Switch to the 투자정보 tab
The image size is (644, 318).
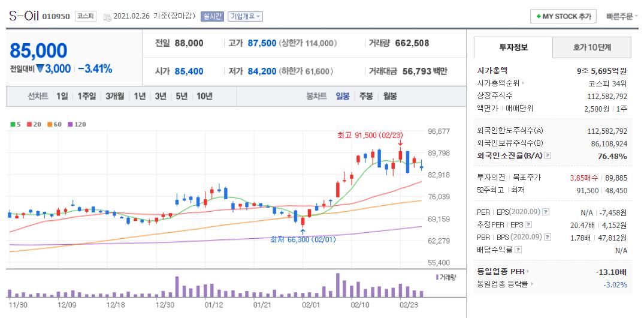513,47
